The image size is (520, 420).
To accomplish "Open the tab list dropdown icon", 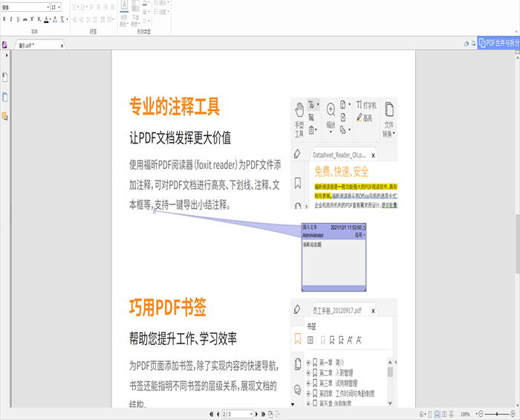I will click(474, 43).
